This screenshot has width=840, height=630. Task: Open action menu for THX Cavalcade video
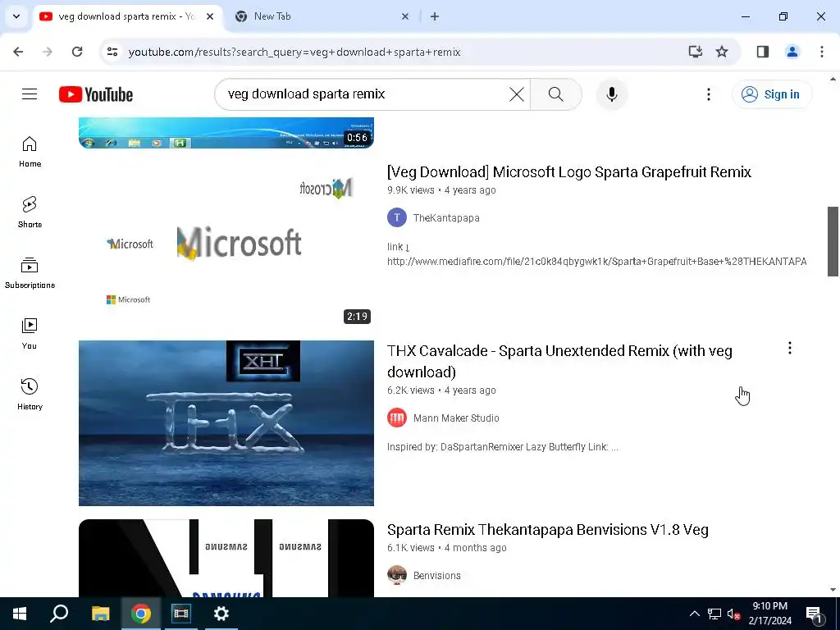(790, 348)
